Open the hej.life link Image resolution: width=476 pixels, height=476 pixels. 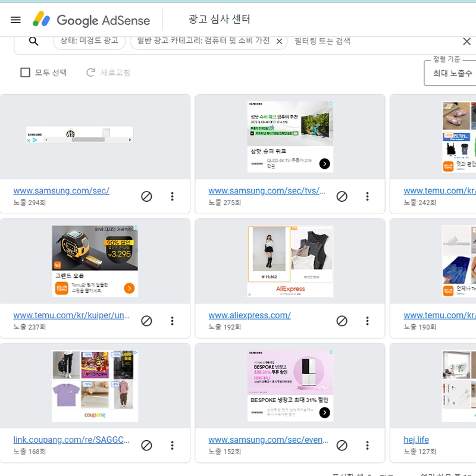point(416,440)
